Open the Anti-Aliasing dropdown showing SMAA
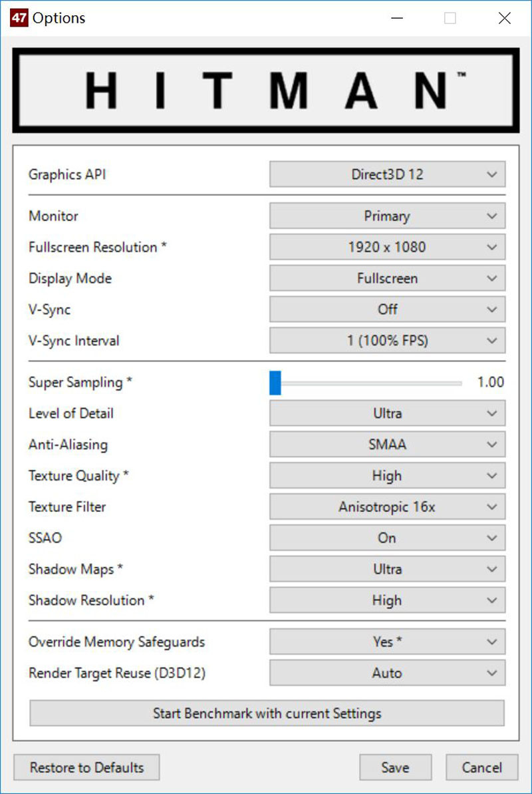The width and height of the screenshot is (532, 794). tap(387, 445)
